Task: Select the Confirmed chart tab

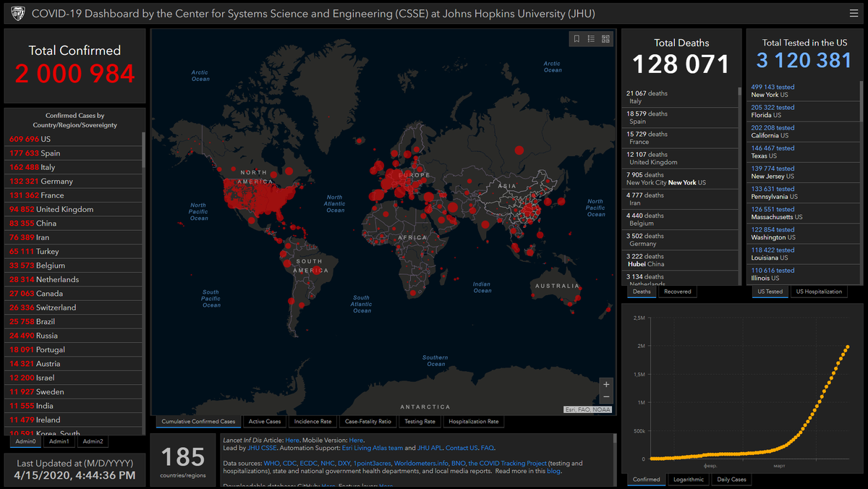Action: [x=647, y=479]
